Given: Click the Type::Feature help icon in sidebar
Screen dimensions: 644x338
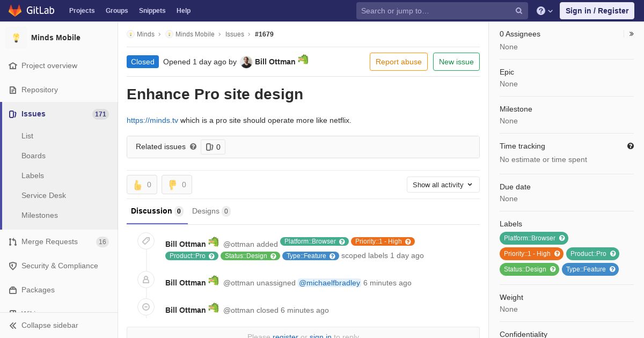Looking at the screenshot, I should tap(612, 269).
